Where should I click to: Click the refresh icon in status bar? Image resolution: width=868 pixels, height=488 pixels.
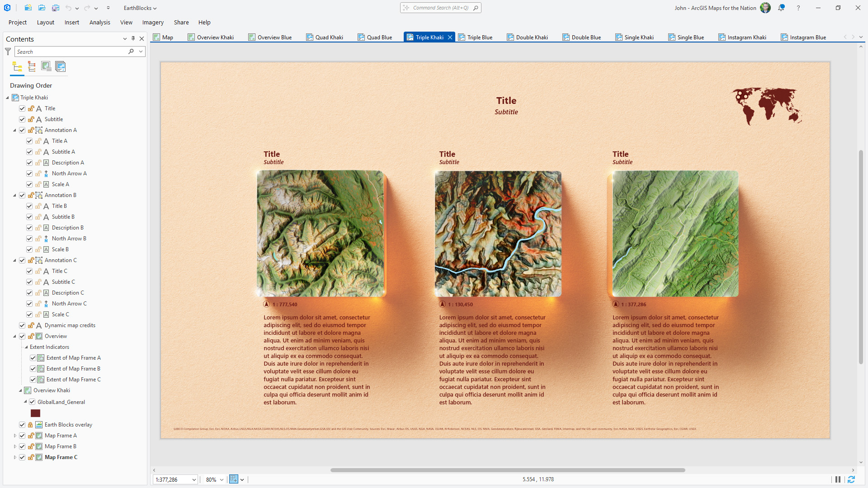(x=851, y=479)
